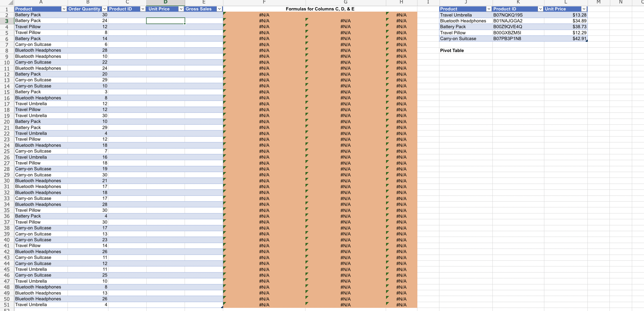Click the Pivot Table label cell

[452, 50]
